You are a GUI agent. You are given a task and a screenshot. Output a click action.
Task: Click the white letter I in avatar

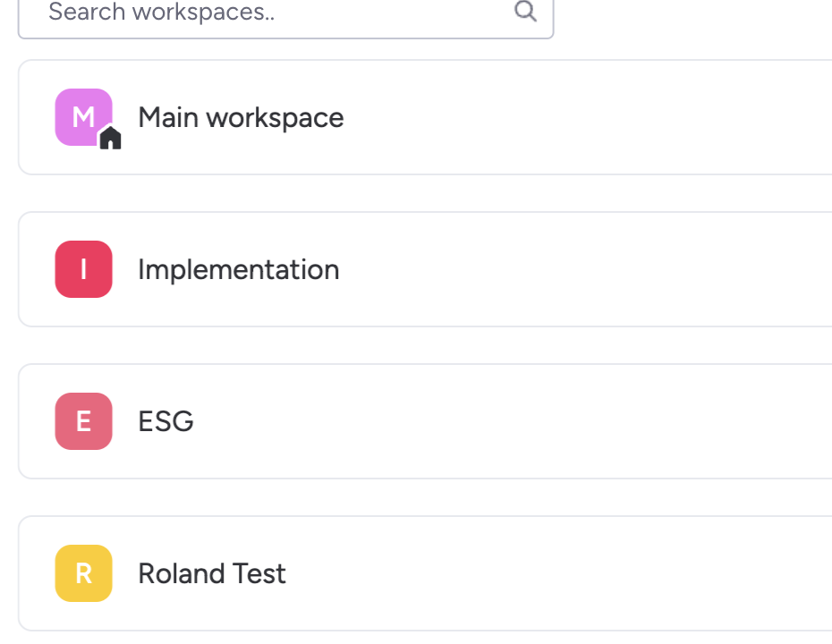click(x=84, y=269)
